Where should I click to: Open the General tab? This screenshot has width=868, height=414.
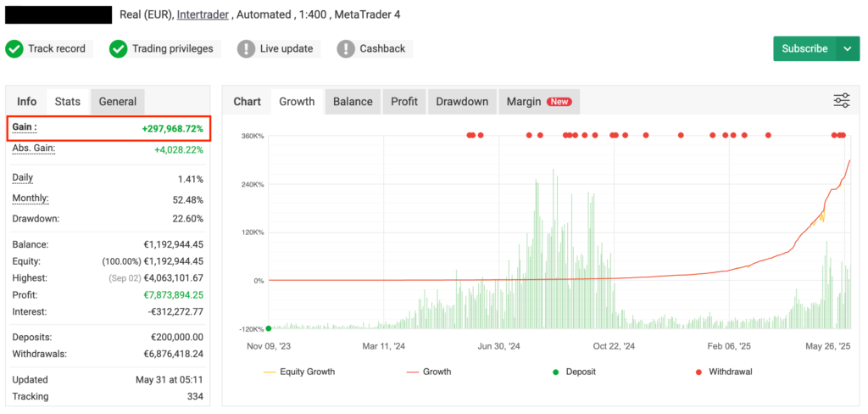click(118, 102)
